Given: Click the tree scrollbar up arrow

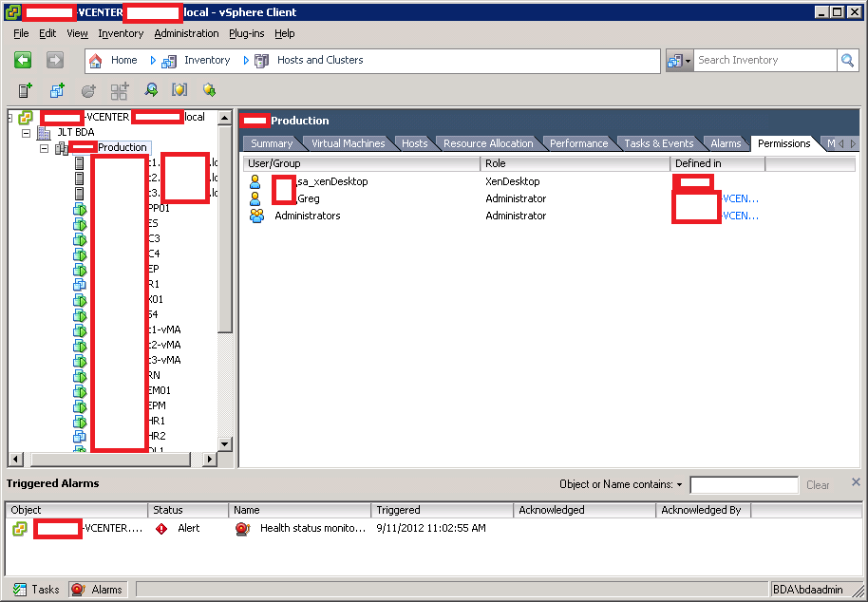Looking at the screenshot, I should click(x=224, y=118).
